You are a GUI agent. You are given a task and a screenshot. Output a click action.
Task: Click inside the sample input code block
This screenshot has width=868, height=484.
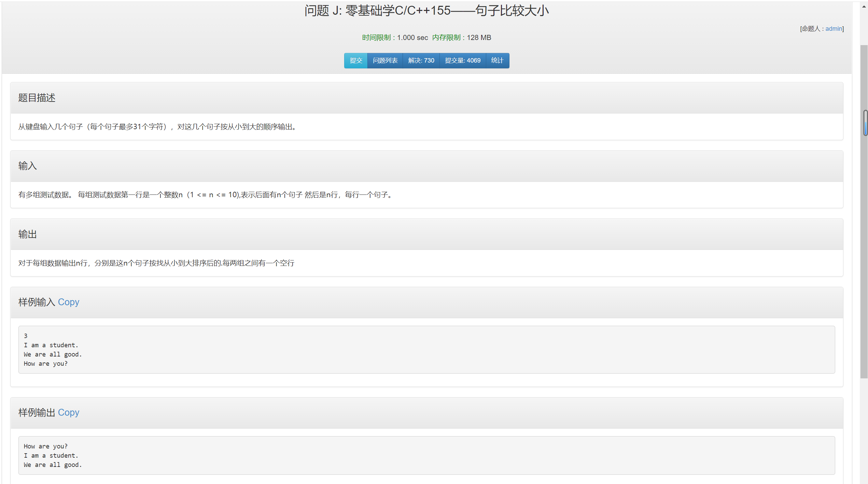tap(426, 350)
